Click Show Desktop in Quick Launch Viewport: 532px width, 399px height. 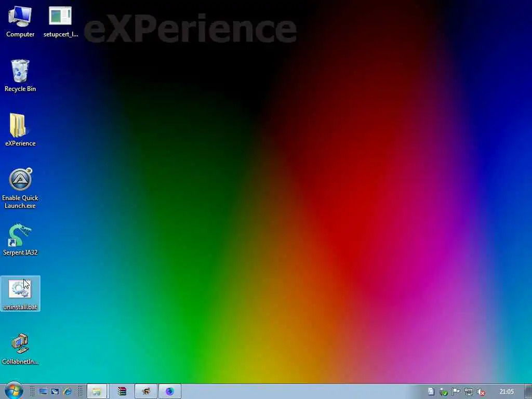tap(43, 392)
